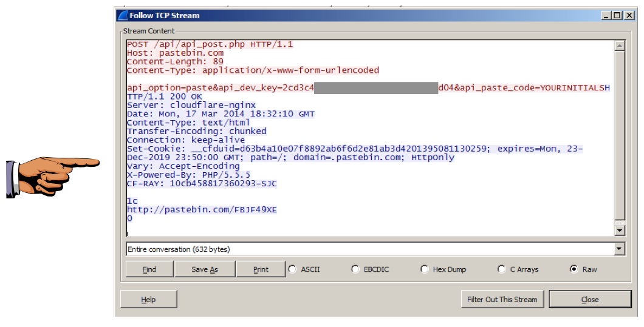Click the Follow TCP Stream title bar text
This screenshot has height=327, width=644.
(164, 16)
